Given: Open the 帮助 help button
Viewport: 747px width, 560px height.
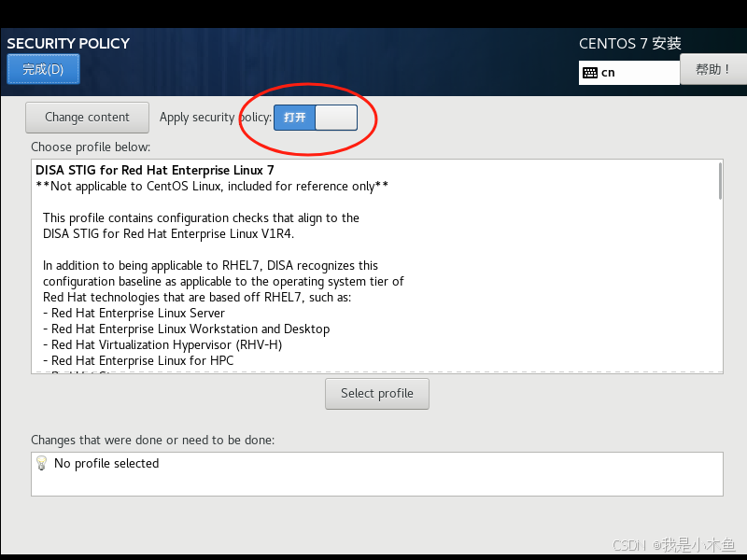Looking at the screenshot, I should (x=712, y=69).
